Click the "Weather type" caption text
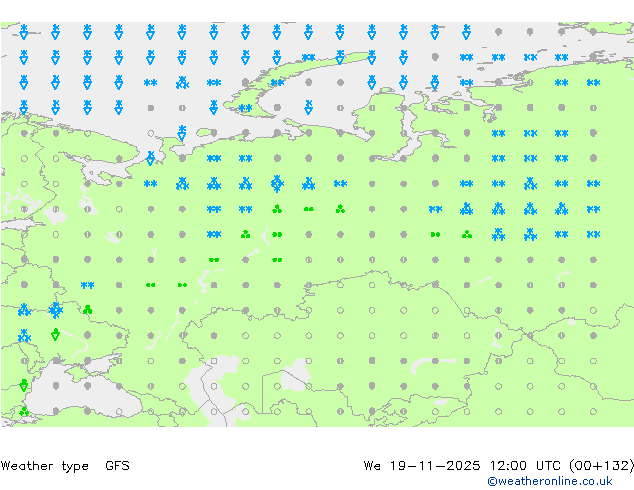Screen dimensions: 634x490 click(44, 466)
